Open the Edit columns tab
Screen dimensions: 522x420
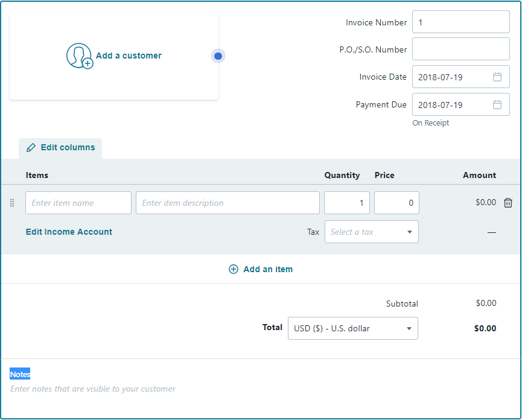[x=60, y=148]
